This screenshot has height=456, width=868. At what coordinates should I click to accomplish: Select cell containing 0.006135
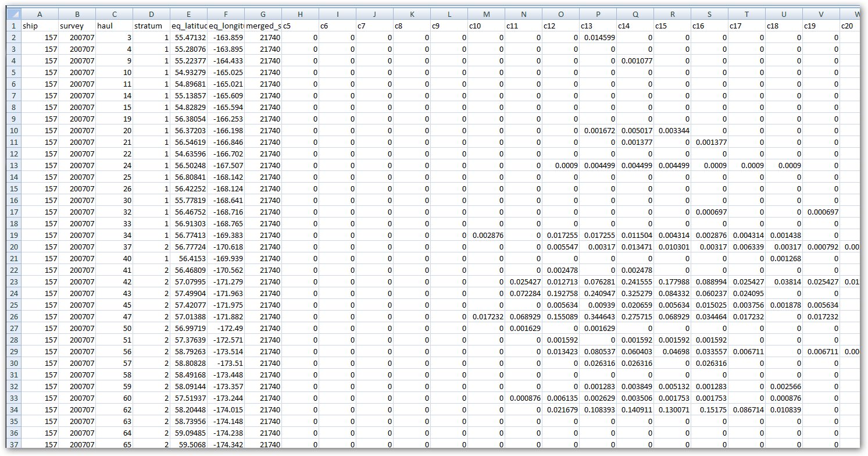(x=560, y=398)
